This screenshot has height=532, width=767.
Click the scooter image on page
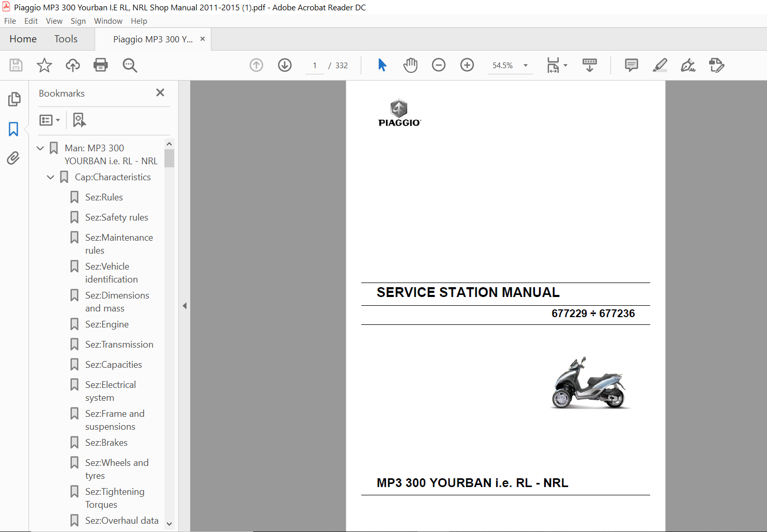click(x=590, y=383)
